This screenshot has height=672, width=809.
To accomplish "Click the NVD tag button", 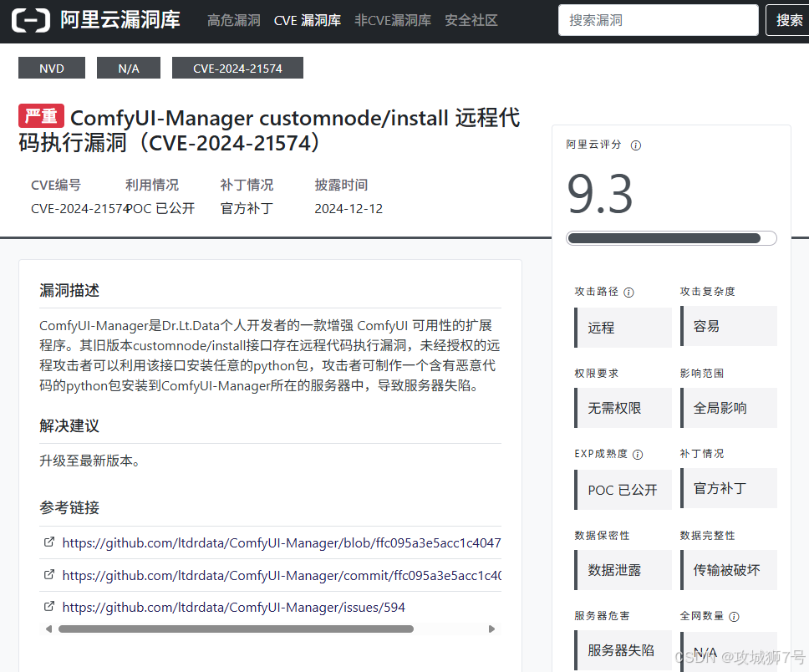I will [x=52, y=69].
